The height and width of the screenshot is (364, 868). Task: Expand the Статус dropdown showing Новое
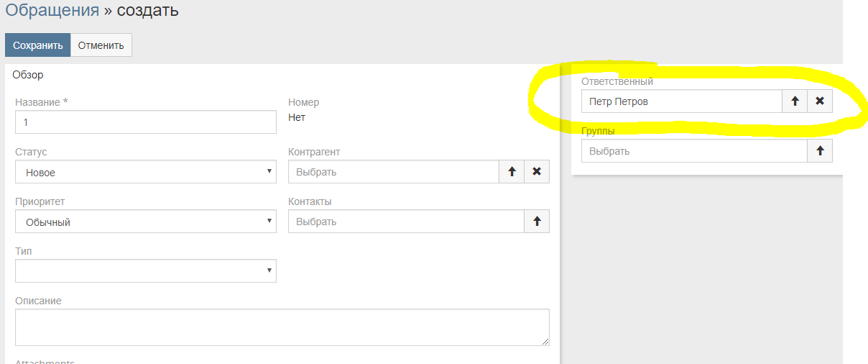[x=145, y=172]
